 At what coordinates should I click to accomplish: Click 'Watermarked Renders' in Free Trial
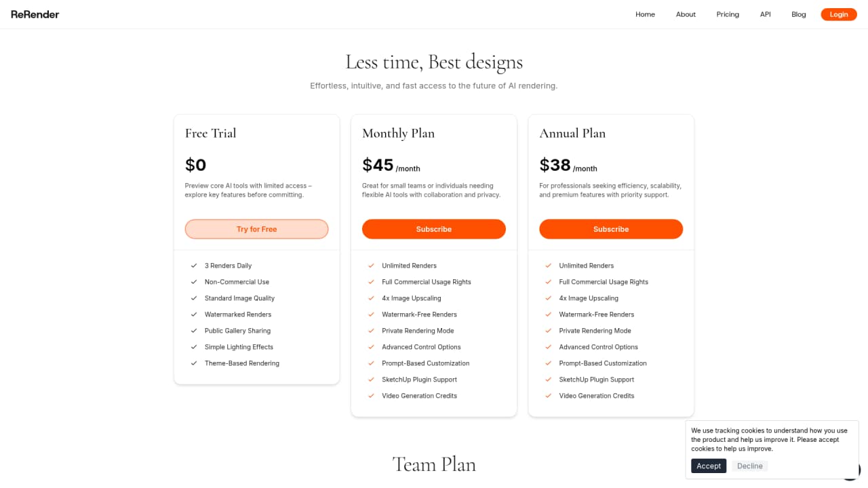238,314
